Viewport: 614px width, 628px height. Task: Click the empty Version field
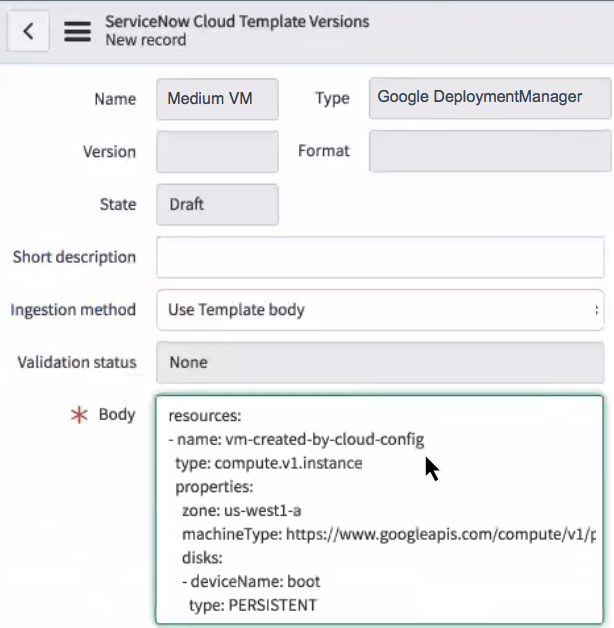coord(217,152)
